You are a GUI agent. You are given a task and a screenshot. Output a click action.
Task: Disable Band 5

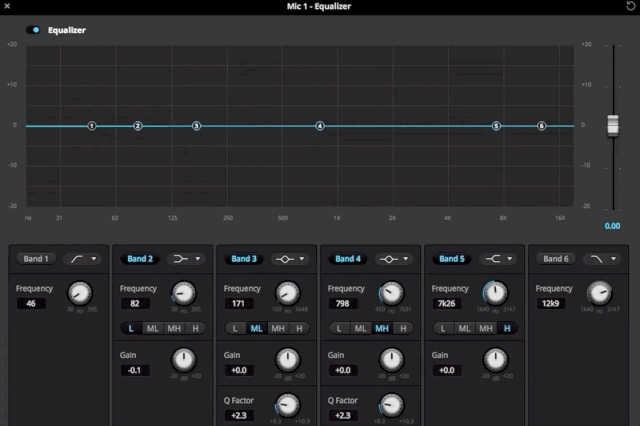pyautogui.click(x=452, y=259)
